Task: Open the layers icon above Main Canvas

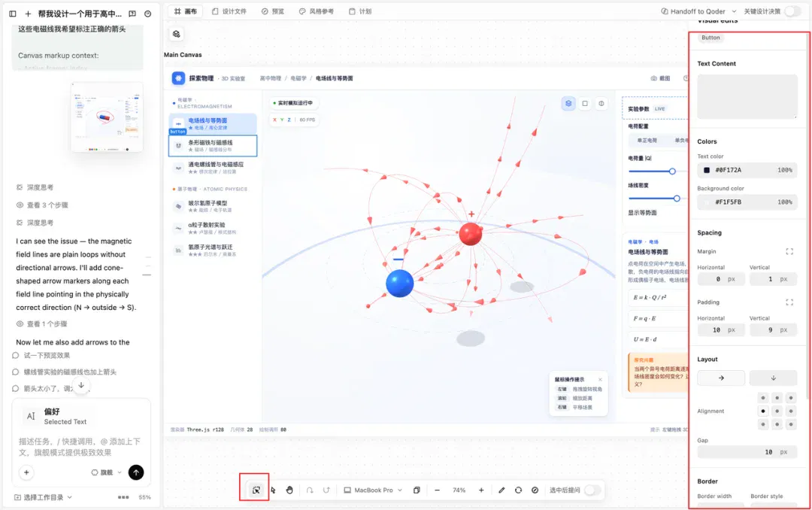Action: tap(177, 34)
